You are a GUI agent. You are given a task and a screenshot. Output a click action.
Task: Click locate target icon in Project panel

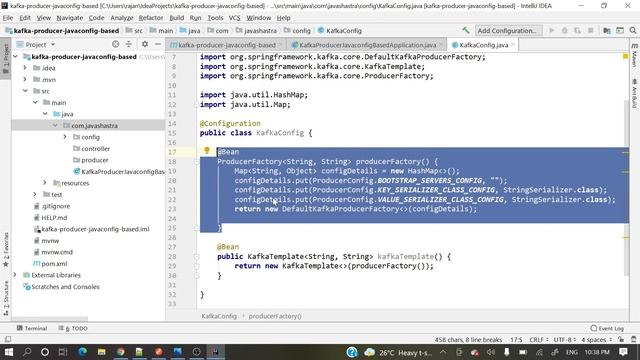tap(116, 44)
